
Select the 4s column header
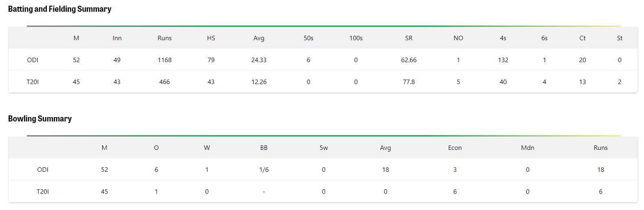[503, 38]
